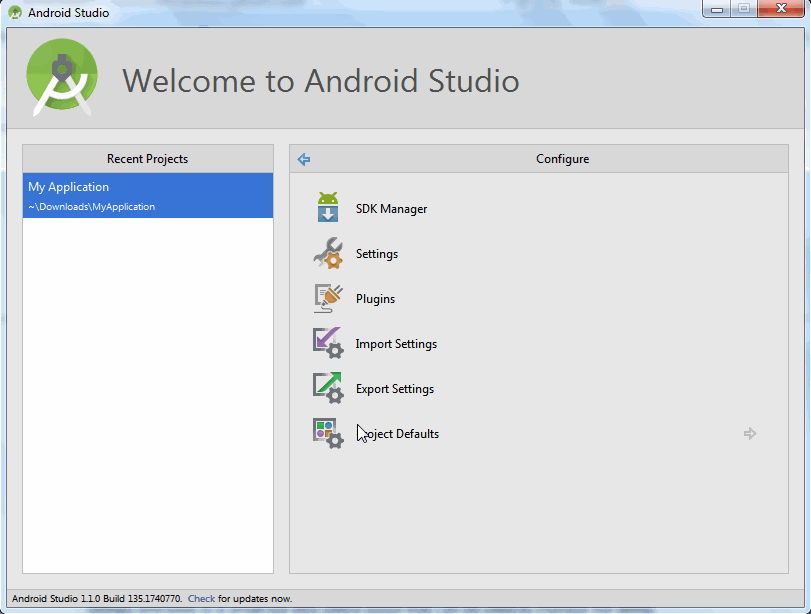Click the Recent Projects header
The height and width of the screenshot is (614, 811).
147,159
